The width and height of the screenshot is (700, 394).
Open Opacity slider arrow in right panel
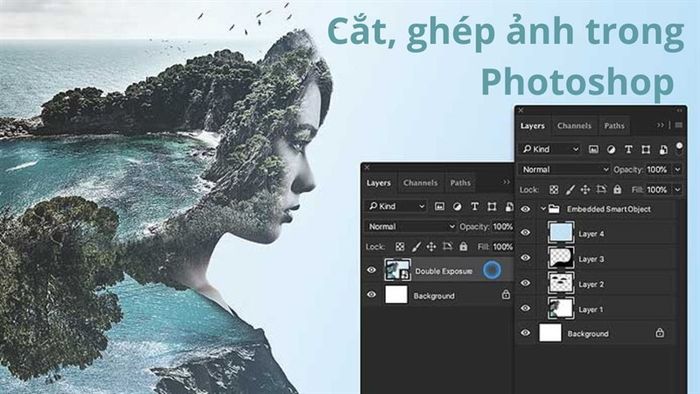click(x=677, y=170)
